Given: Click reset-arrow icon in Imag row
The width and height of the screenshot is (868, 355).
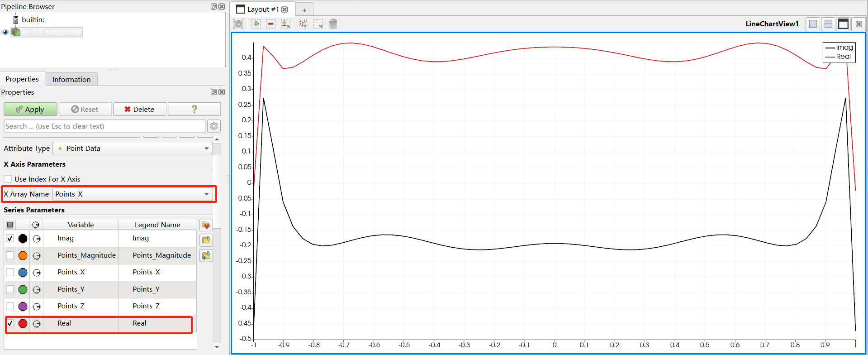Looking at the screenshot, I should pos(37,239).
